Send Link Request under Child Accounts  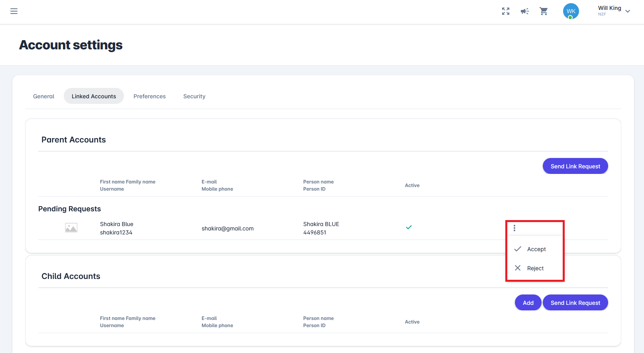(575, 303)
